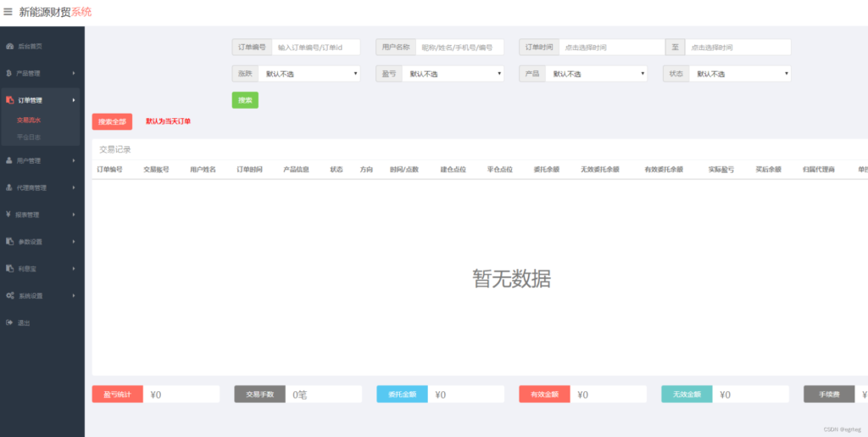Collapse the 订单管理 arrow

[74, 100]
